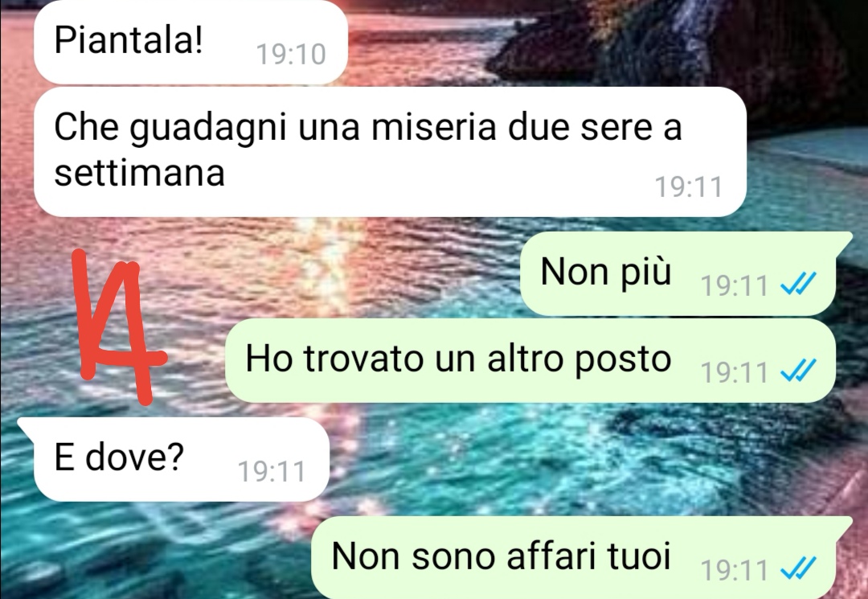
Task: Click the timestamp next to "Non più"
Action: (734, 285)
